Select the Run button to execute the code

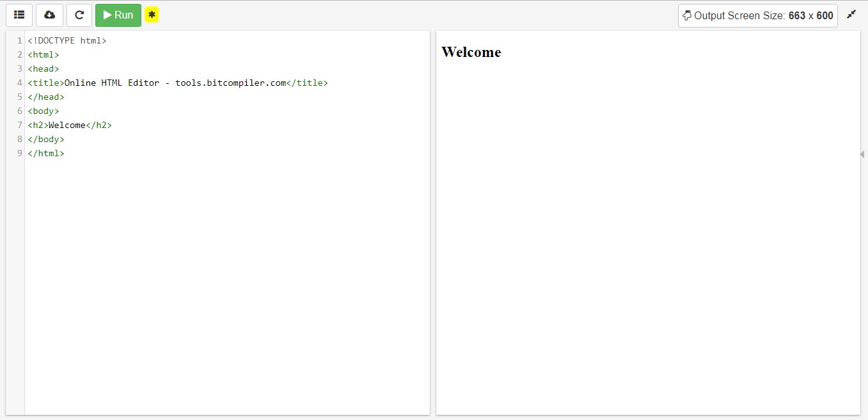[118, 15]
